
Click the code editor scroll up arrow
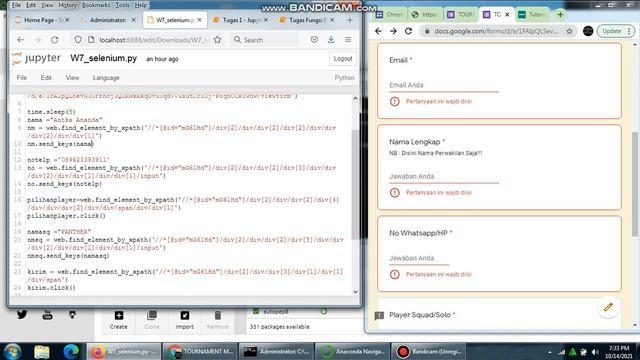pos(355,98)
